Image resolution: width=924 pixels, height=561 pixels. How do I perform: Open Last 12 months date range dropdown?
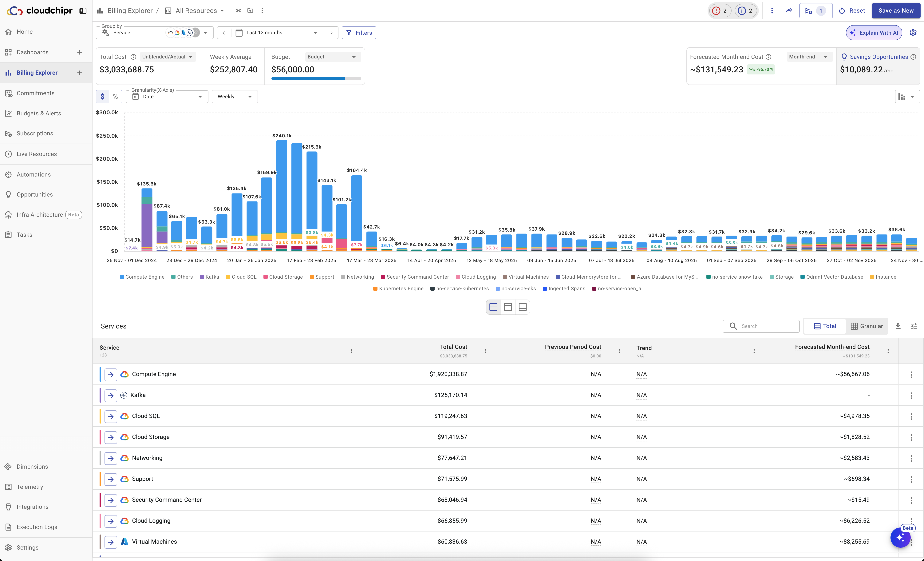[278, 33]
